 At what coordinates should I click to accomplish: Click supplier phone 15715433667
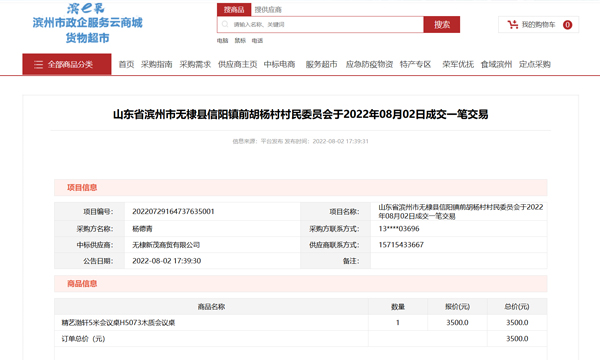click(401, 245)
